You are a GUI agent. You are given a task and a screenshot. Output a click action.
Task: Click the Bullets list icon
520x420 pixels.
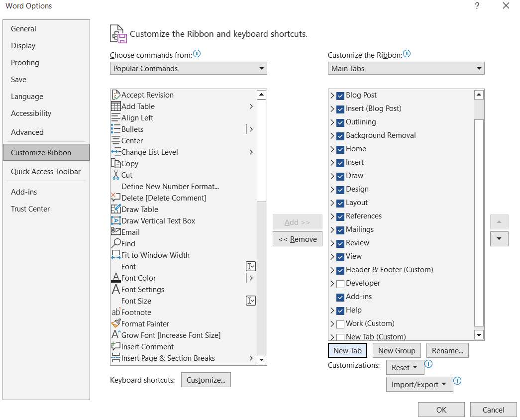point(115,129)
